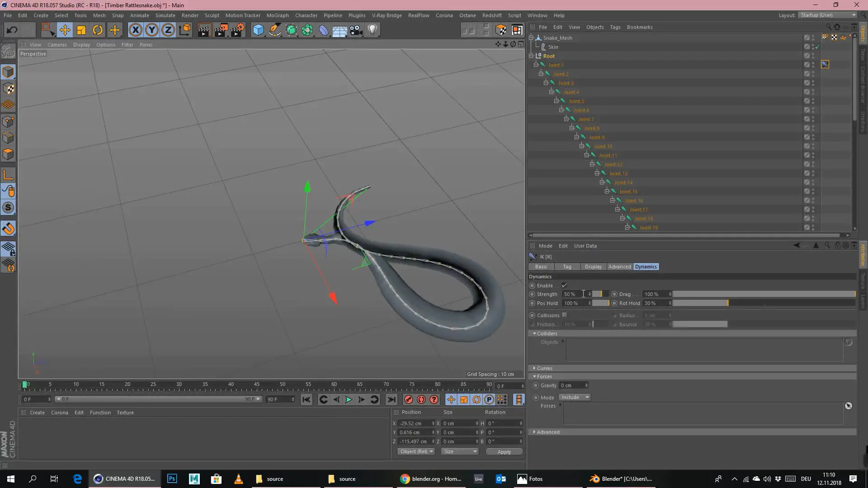Viewport: 868px width, 488px height.
Task: Open the Character menu
Action: tap(306, 15)
